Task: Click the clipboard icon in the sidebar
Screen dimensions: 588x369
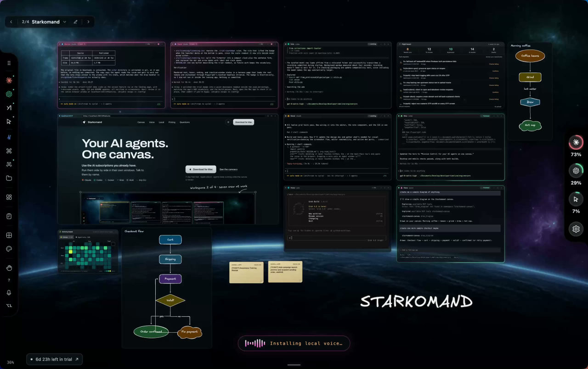Action: coord(9,216)
